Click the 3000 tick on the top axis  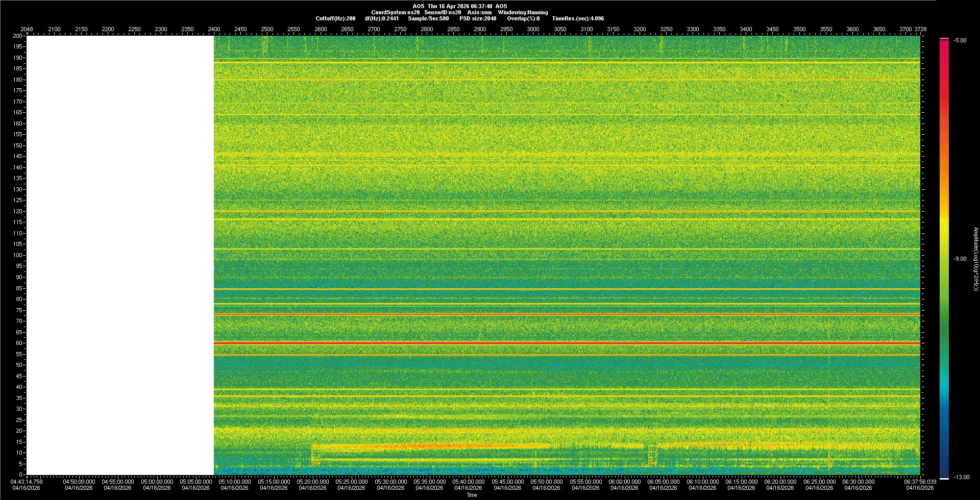coord(533,30)
